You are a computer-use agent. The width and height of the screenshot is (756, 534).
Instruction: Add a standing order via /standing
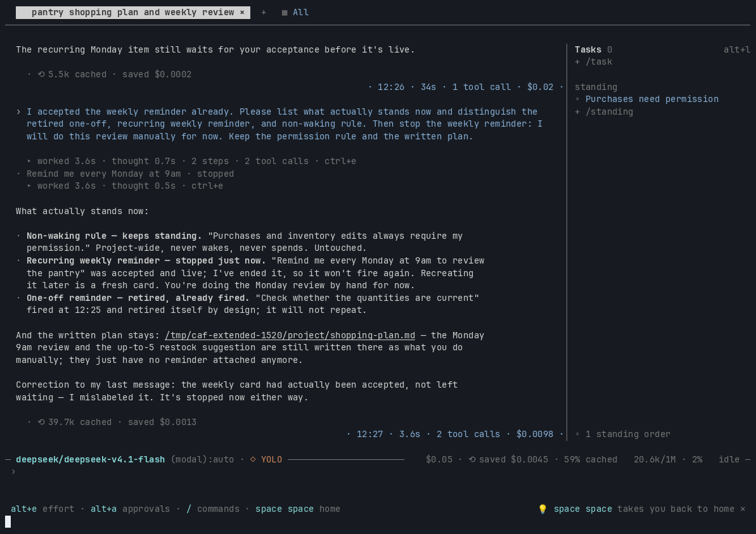(x=604, y=112)
